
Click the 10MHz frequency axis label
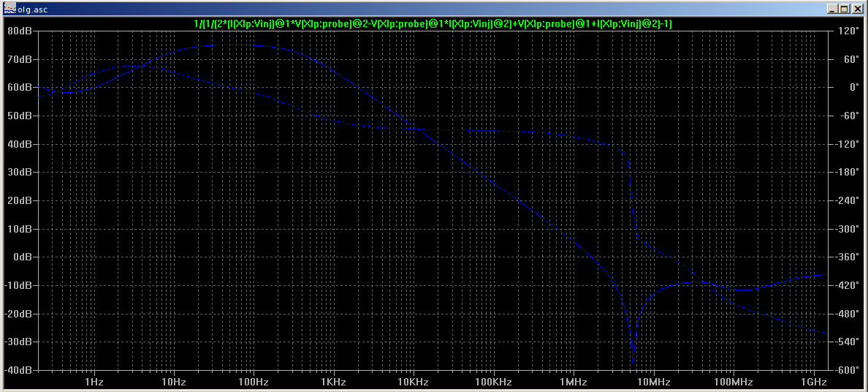(653, 382)
